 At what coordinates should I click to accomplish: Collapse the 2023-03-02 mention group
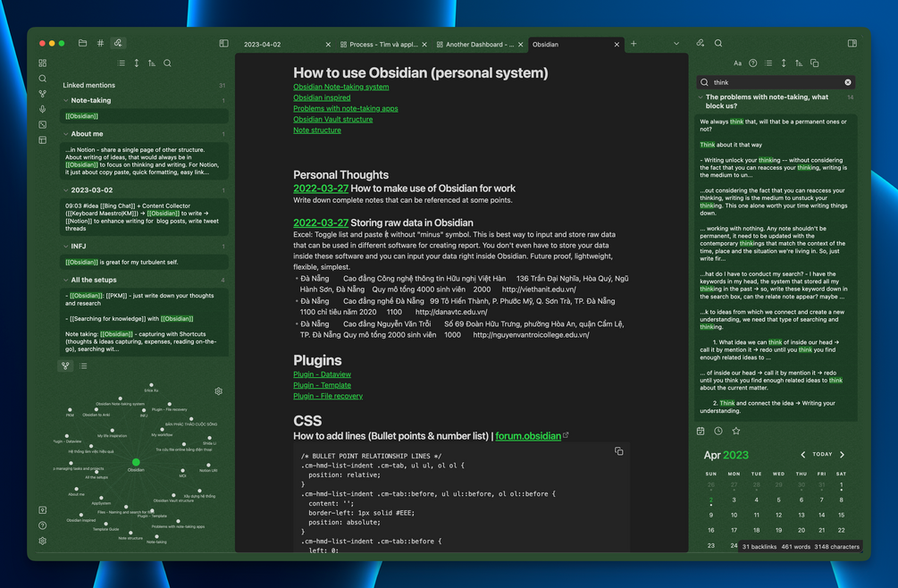click(66, 190)
